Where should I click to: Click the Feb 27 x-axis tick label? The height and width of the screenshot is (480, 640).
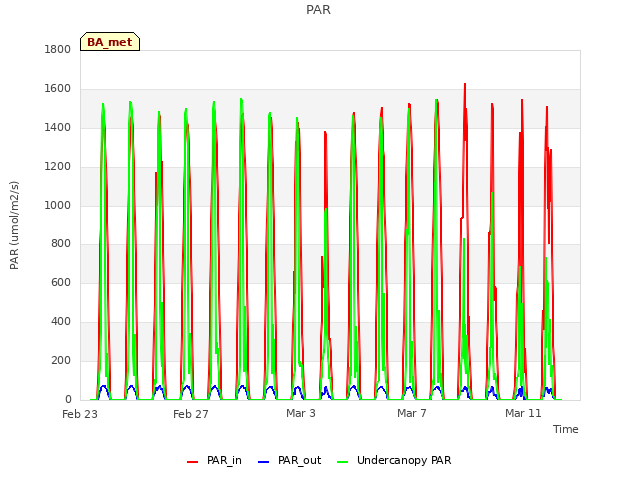[x=191, y=414]
